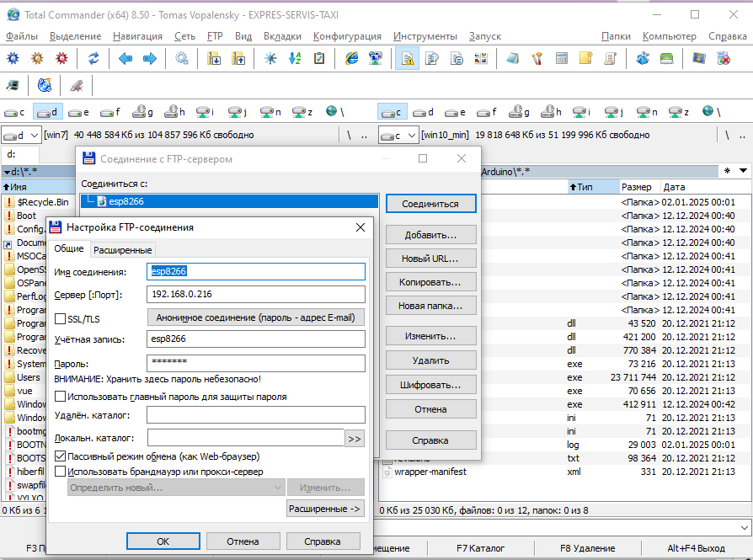Click the gear settings icon in the toolbar
Viewport: 753px width, 560px height.
coord(182,58)
